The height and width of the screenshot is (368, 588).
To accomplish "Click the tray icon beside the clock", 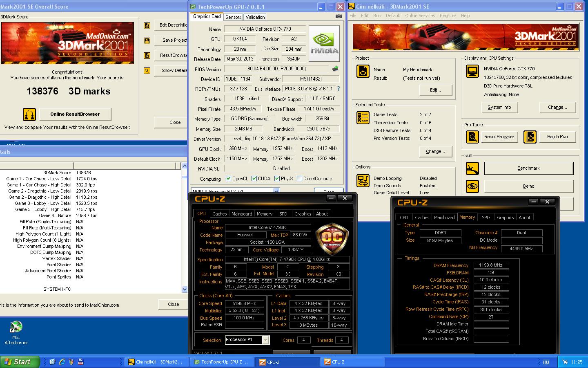I will pyautogui.click(x=565, y=362).
